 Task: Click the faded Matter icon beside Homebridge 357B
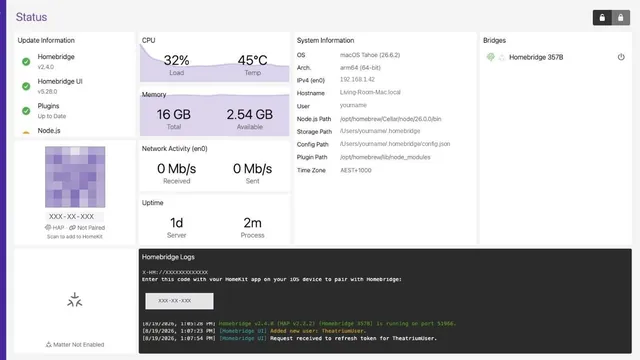[502, 58]
